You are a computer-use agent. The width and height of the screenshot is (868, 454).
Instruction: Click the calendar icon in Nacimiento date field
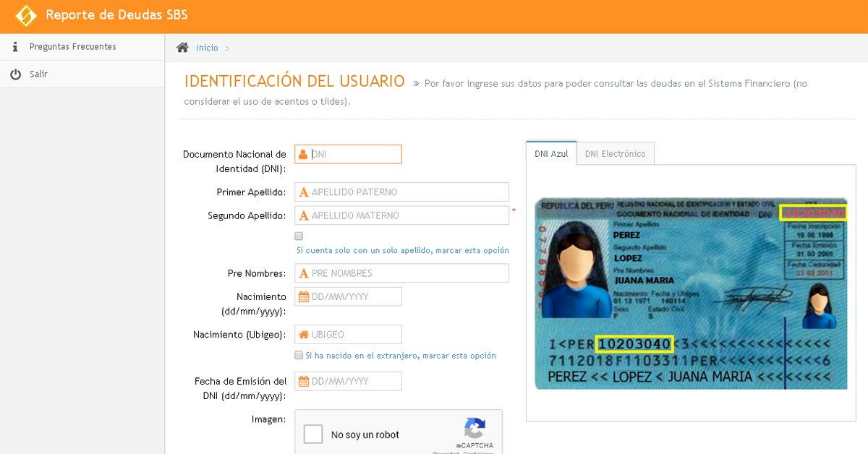(x=304, y=296)
